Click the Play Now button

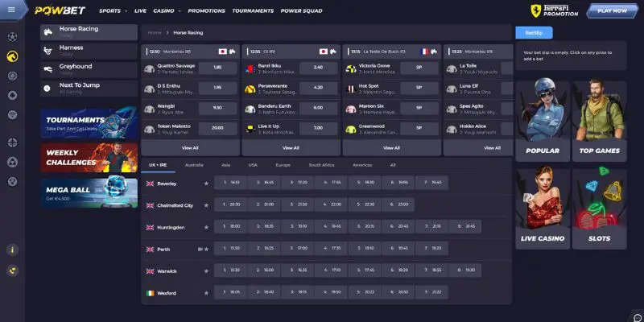coord(612,11)
